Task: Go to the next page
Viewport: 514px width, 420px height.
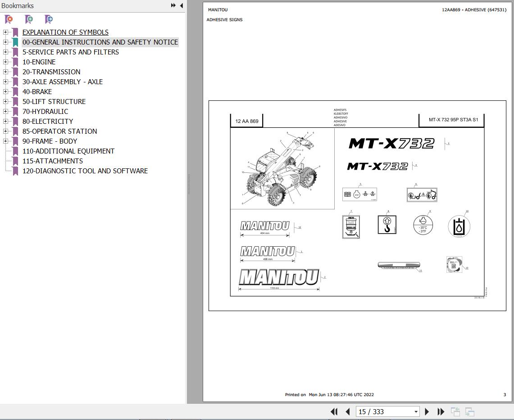Action: click(x=427, y=411)
